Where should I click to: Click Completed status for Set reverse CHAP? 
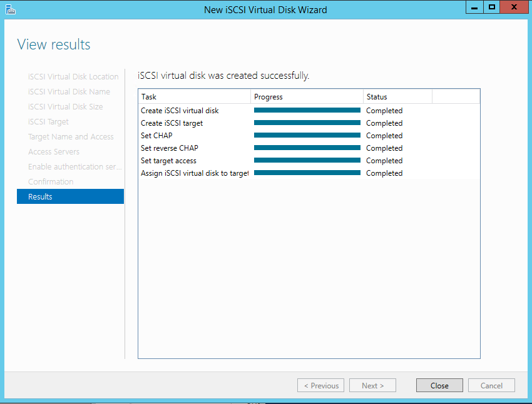pyautogui.click(x=384, y=148)
